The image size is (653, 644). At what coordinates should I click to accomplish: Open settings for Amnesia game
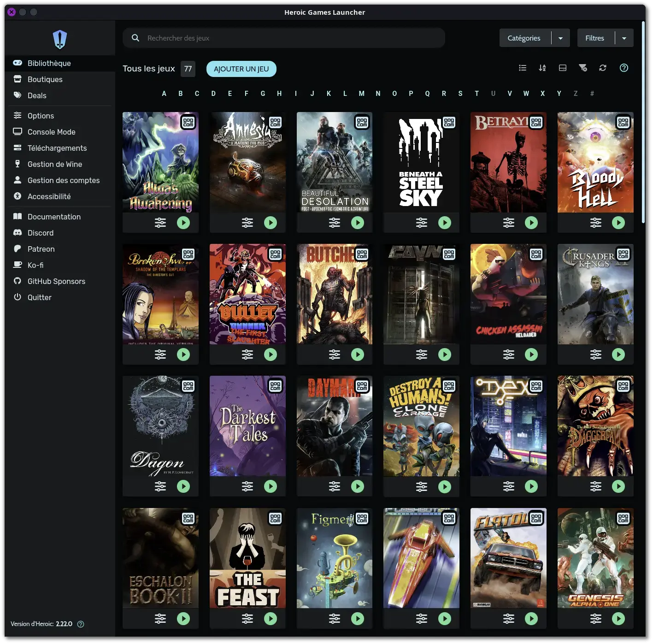click(x=247, y=223)
